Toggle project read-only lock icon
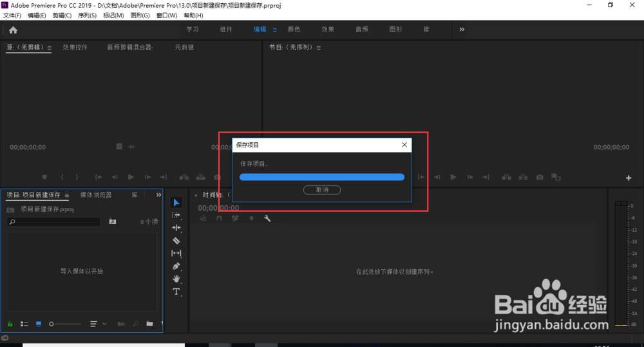This screenshot has width=644, height=347. [10, 324]
